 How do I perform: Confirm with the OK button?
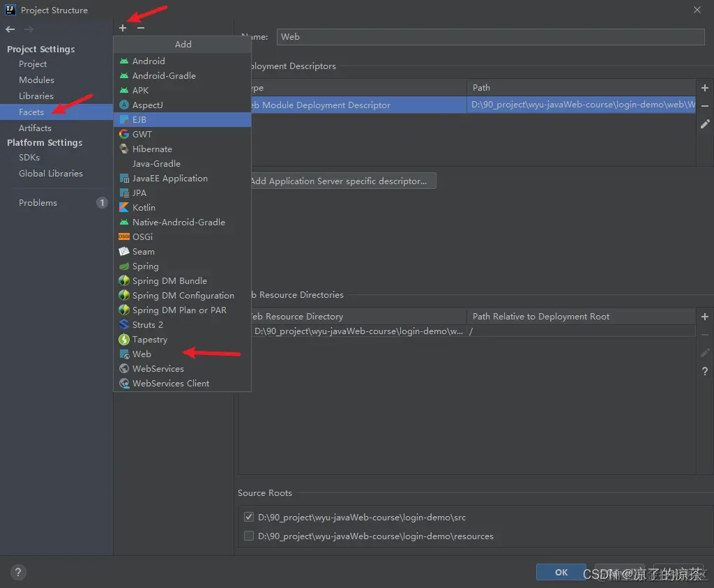coord(561,572)
